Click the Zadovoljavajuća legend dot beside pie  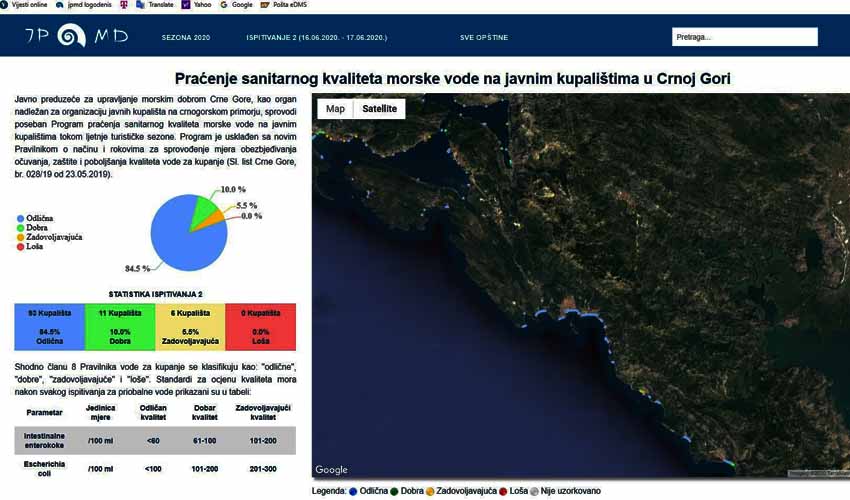click(x=21, y=237)
